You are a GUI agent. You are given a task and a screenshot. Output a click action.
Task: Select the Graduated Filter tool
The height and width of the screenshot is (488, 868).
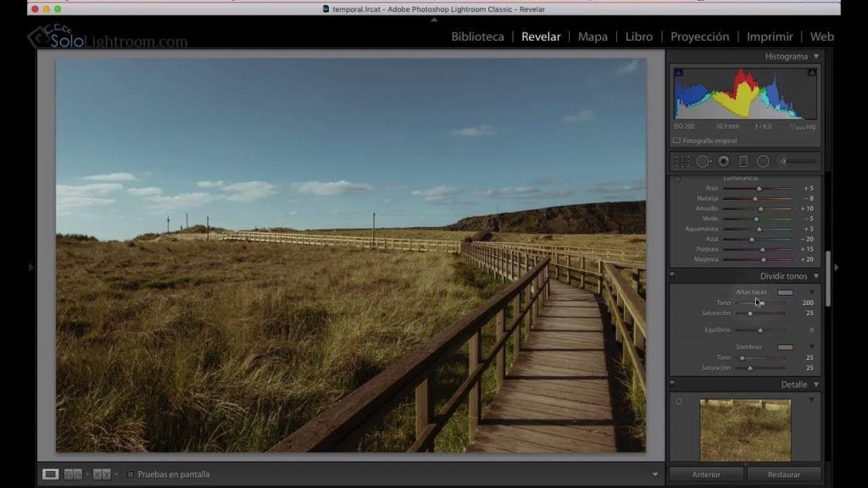(743, 161)
